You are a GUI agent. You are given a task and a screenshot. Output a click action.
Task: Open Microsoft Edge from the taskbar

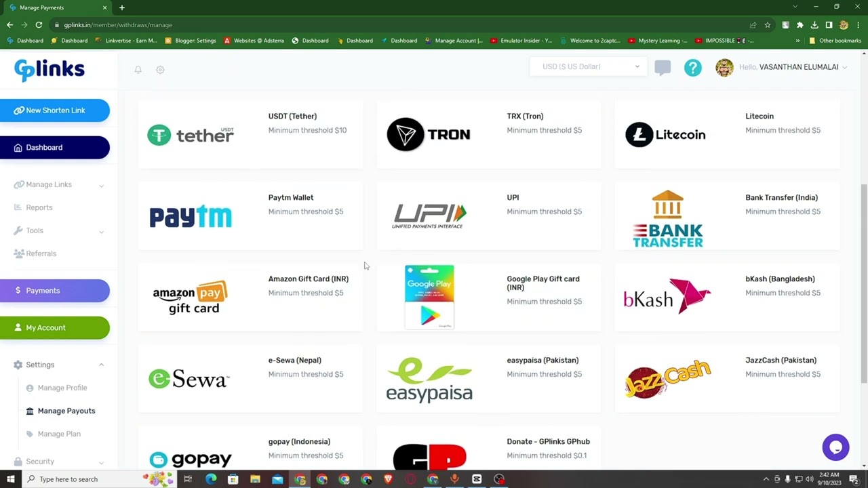[211, 479]
